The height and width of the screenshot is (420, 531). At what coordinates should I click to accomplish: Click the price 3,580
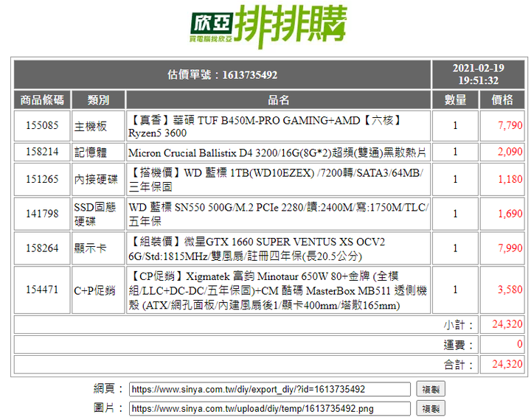[x=510, y=290]
